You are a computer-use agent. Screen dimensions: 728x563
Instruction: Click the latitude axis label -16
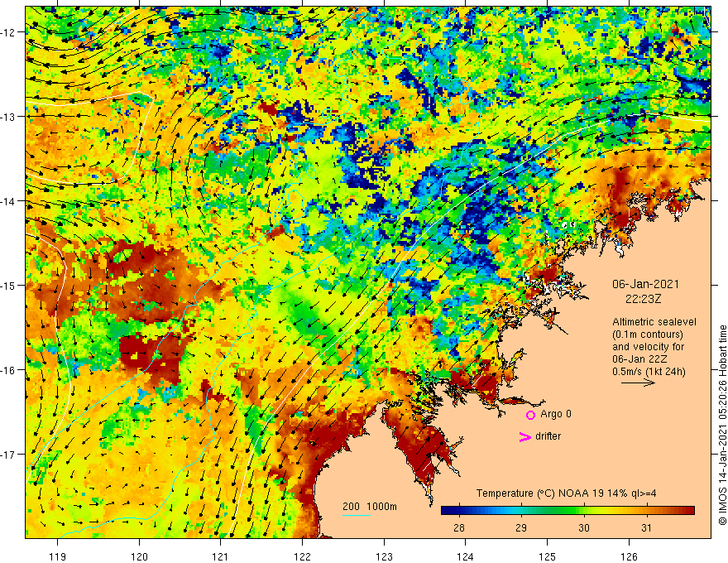9,370
